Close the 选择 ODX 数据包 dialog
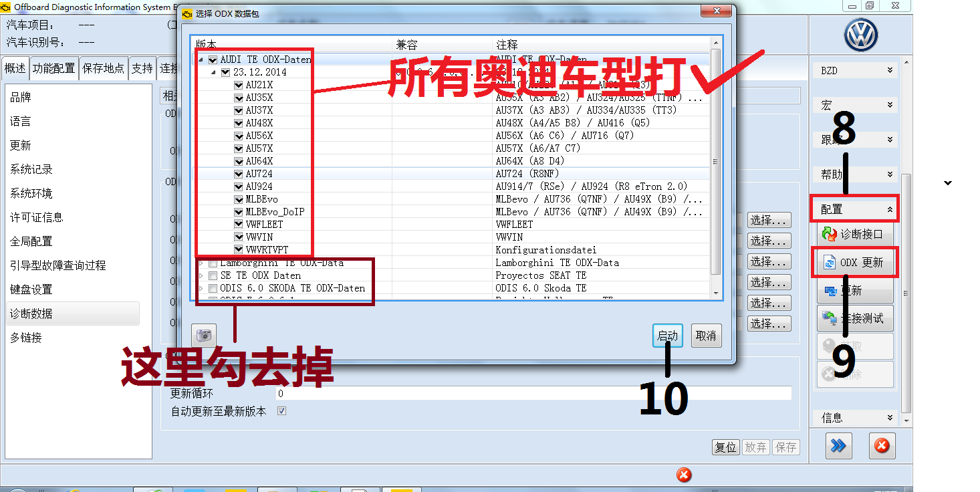The width and height of the screenshot is (980, 492). pyautogui.click(x=717, y=12)
